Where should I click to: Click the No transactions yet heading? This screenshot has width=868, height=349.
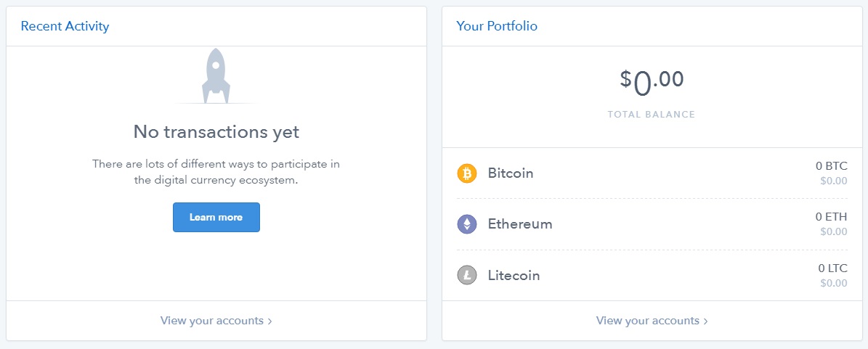click(216, 132)
